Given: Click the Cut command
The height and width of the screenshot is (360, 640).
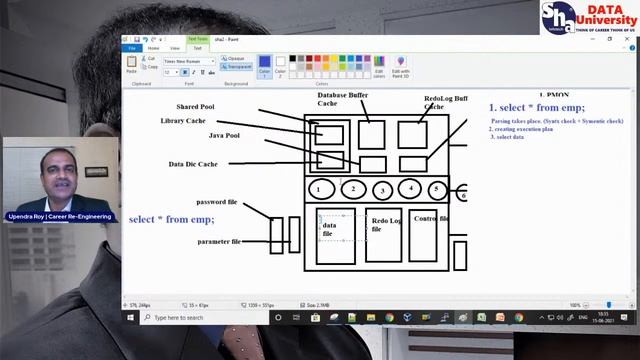Looking at the screenshot, I should pos(149,58).
